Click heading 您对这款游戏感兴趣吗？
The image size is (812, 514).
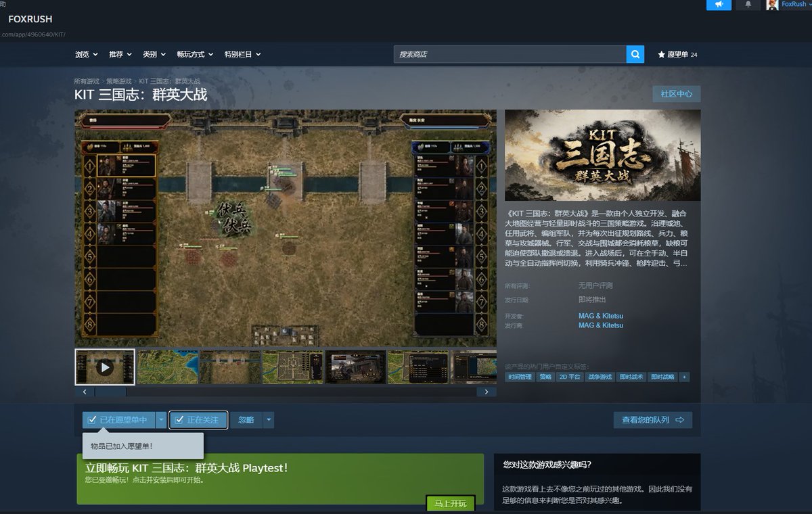coord(547,465)
